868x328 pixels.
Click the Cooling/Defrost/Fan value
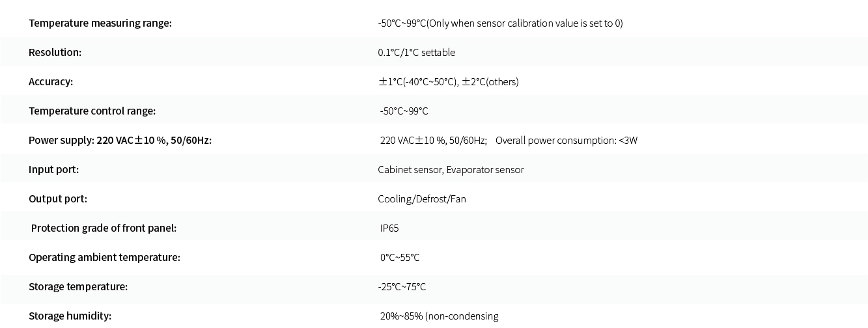pyautogui.click(x=422, y=199)
